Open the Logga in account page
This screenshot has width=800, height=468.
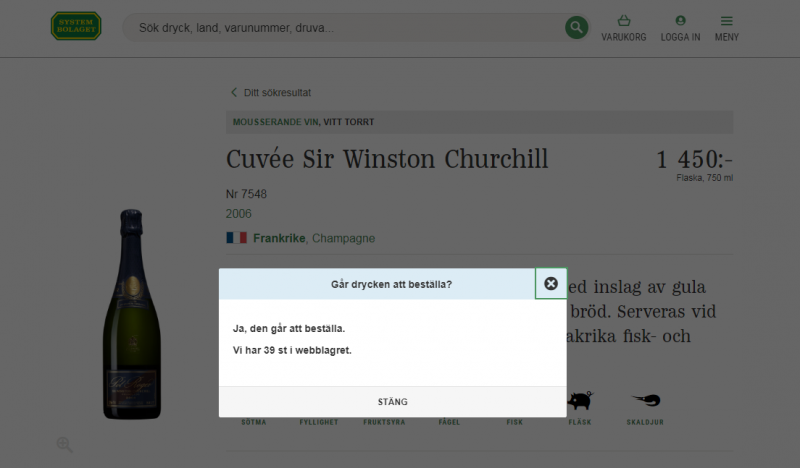(680, 28)
